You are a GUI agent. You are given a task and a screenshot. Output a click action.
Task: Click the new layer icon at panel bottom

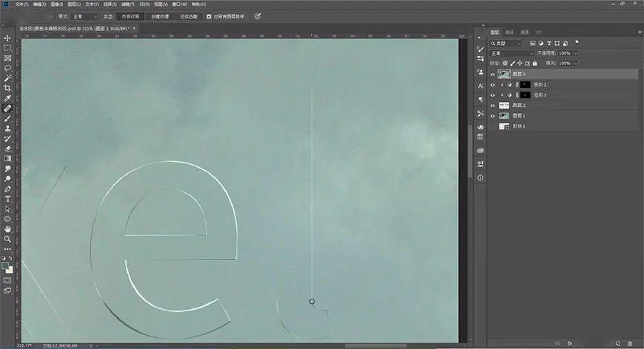pos(617,343)
